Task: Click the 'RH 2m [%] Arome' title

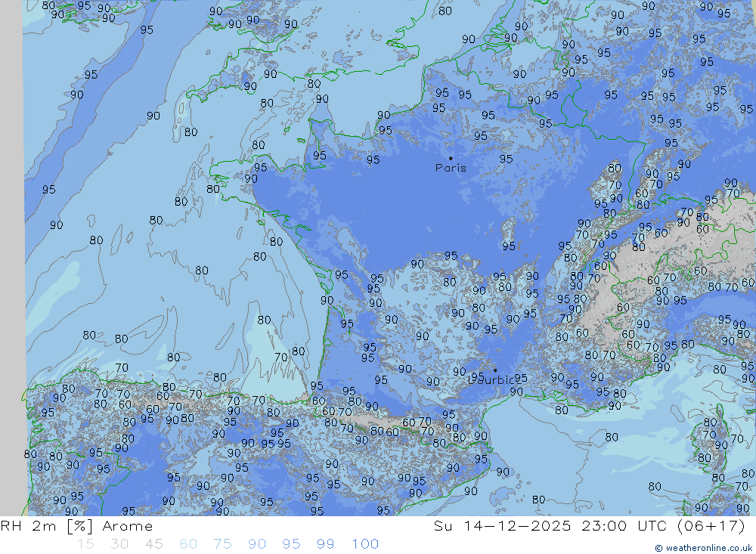Action: 76,526
